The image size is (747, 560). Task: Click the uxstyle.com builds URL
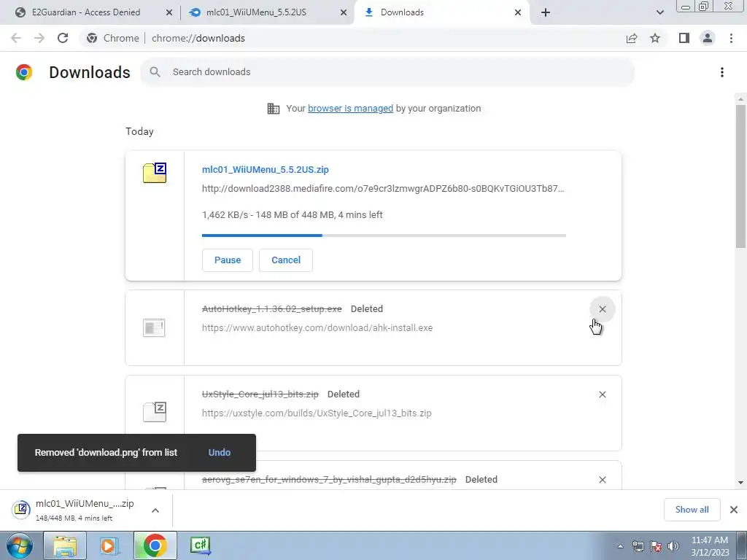coord(317,413)
